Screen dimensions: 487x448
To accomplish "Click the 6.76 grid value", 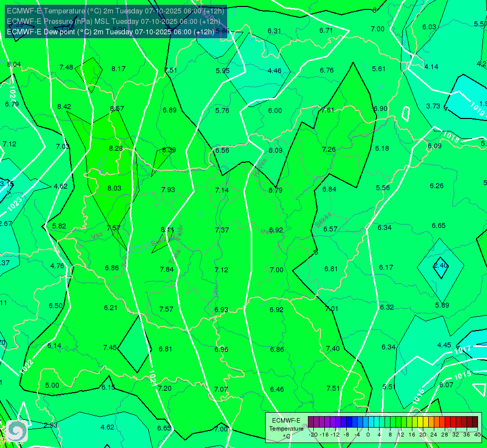I will pyautogui.click(x=327, y=70).
